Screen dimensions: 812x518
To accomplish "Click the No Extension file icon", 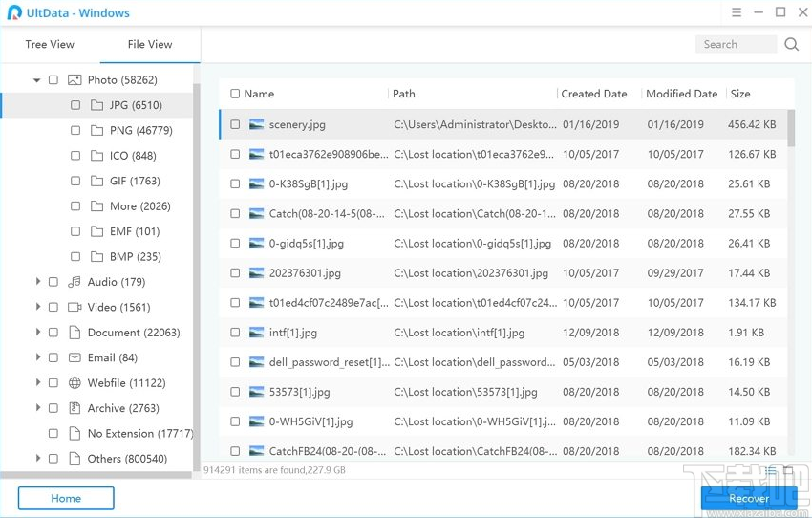I will [75, 433].
